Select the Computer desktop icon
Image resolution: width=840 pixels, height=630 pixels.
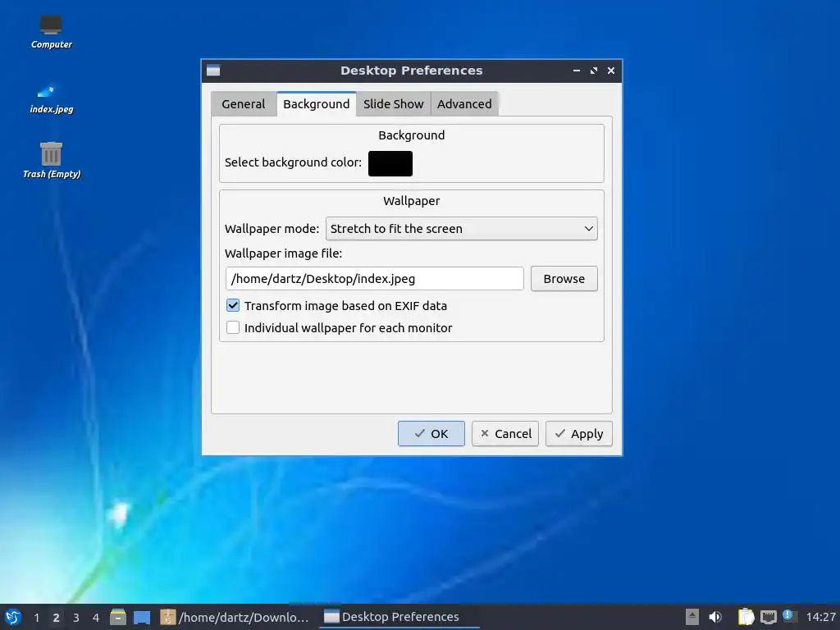(x=52, y=32)
